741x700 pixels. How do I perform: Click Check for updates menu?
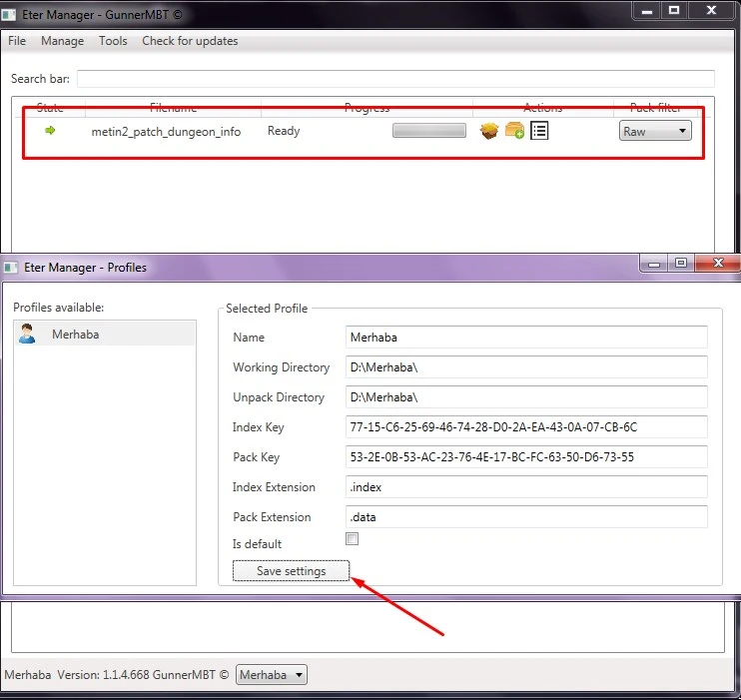(190, 41)
